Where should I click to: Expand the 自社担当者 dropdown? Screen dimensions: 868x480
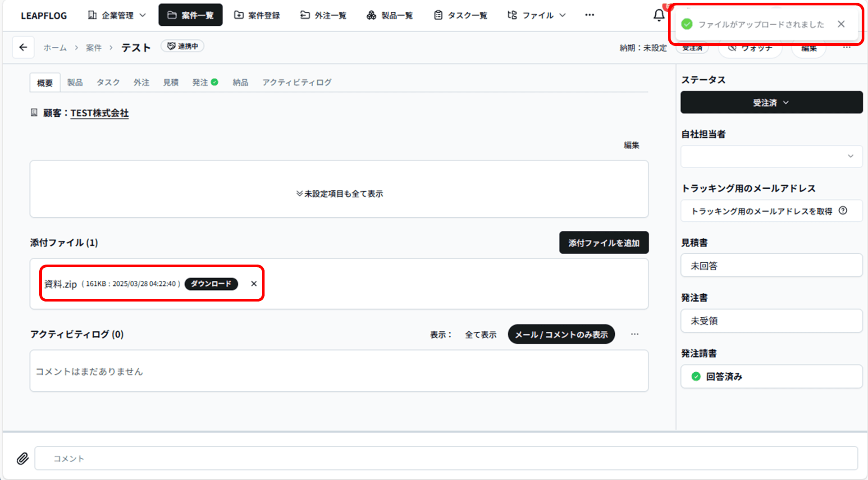(x=771, y=156)
